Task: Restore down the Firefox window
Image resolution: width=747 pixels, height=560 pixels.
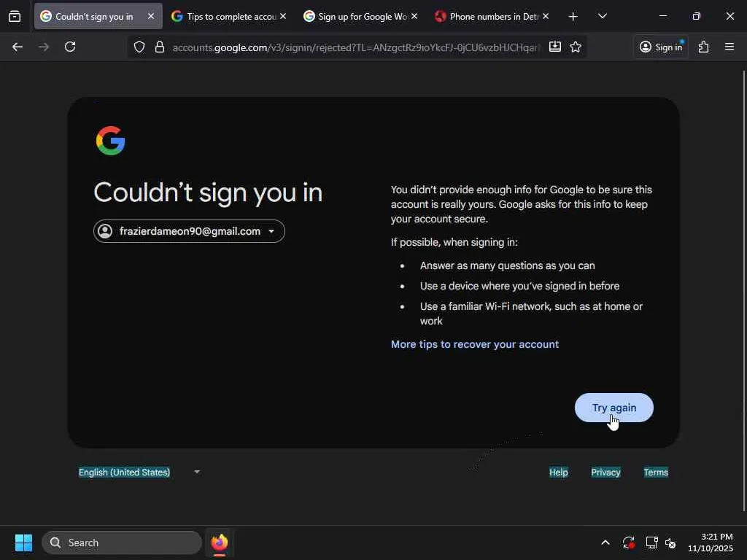Action: point(696,16)
